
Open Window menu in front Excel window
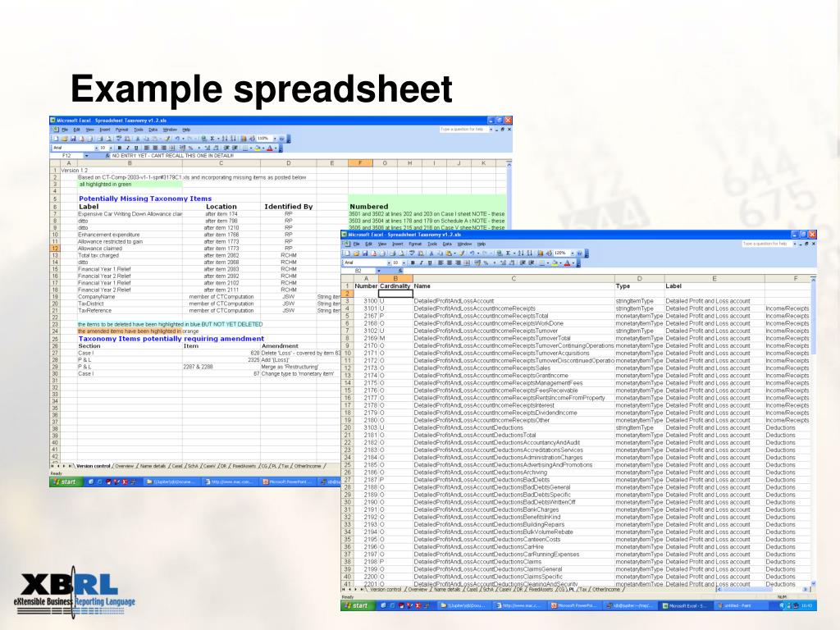point(464,244)
